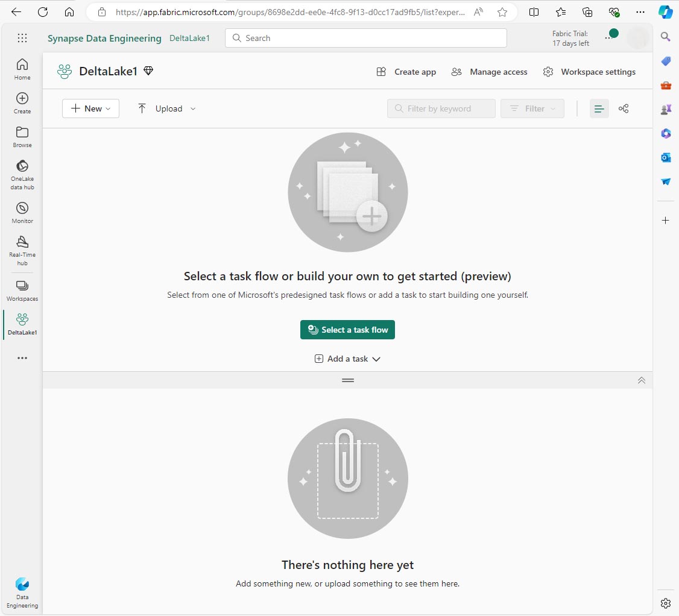Go to Home in left navigation
The width and height of the screenshot is (679, 616).
click(22, 69)
